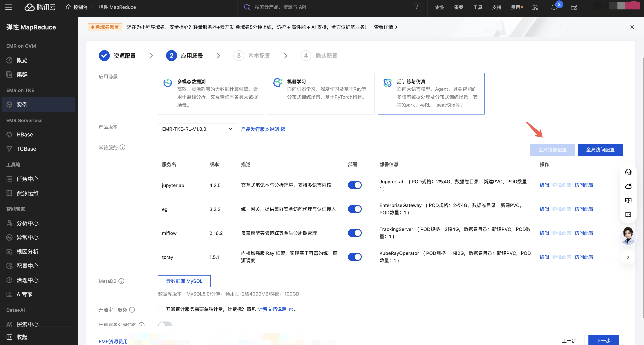Click the 资源运维 sidebar icon
644x345 pixels.
9,193
